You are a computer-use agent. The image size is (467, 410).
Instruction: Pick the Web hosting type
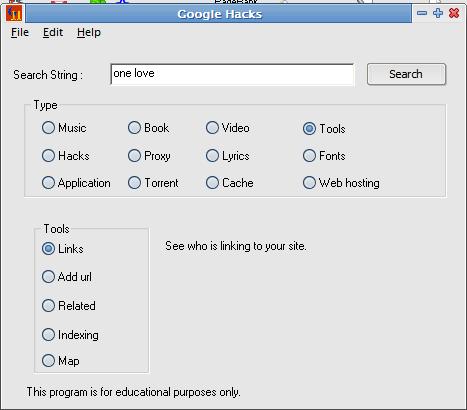point(341,183)
